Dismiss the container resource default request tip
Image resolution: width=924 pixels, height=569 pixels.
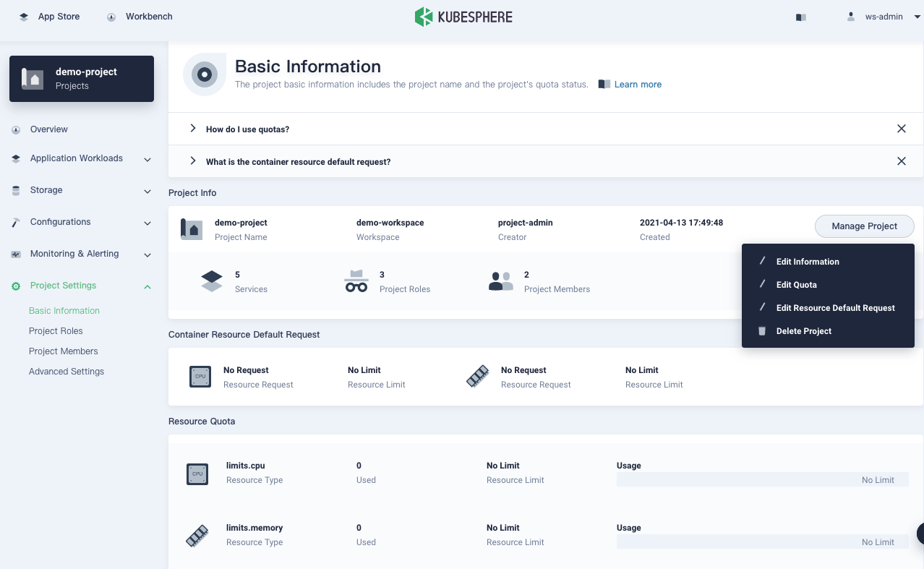(x=901, y=161)
